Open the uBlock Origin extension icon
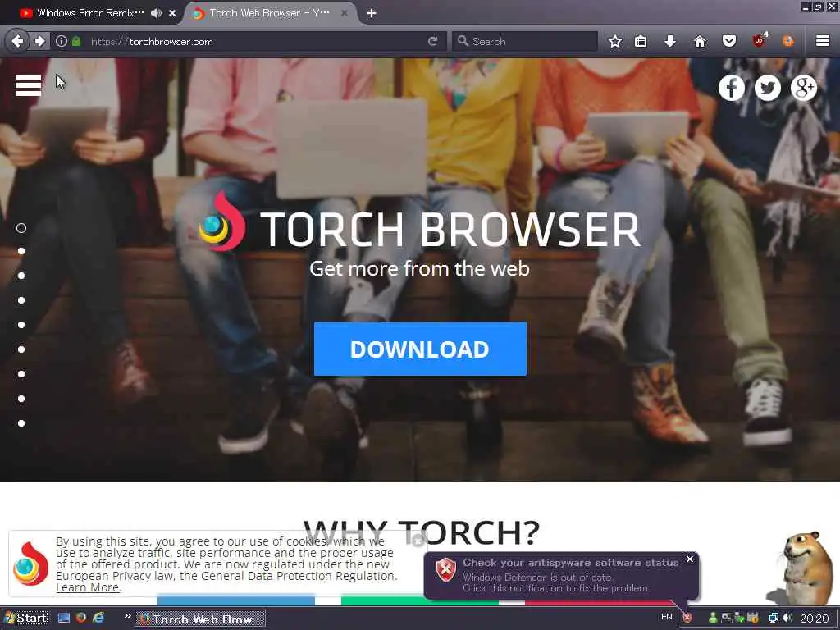The width and height of the screenshot is (840, 630). coord(759,40)
